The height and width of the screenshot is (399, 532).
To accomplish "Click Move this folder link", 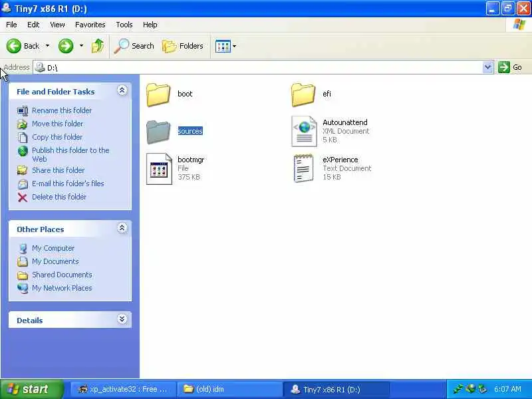I will pos(58,124).
